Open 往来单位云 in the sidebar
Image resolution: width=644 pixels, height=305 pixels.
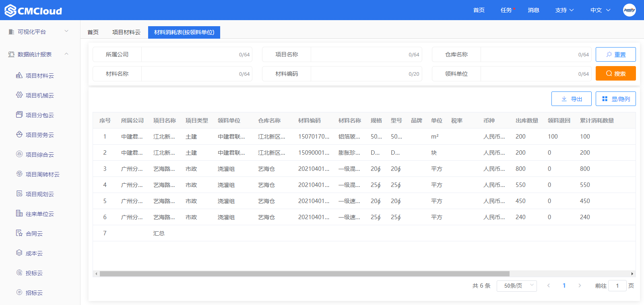(40, 214)
